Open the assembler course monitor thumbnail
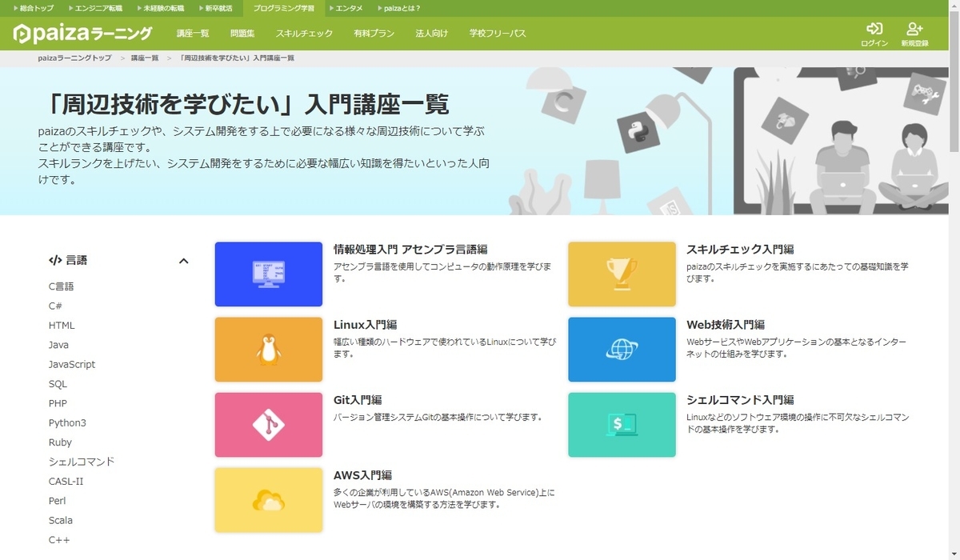 269,274
